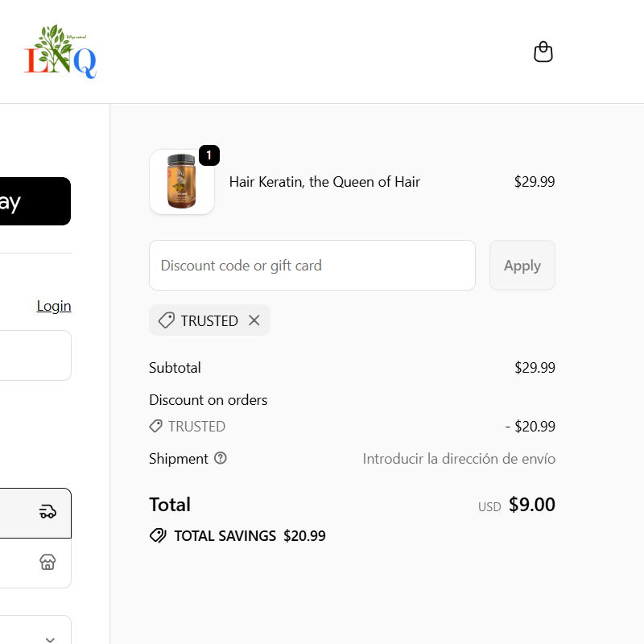Open the Login link

pyautogui.click(x=54, y=306)
